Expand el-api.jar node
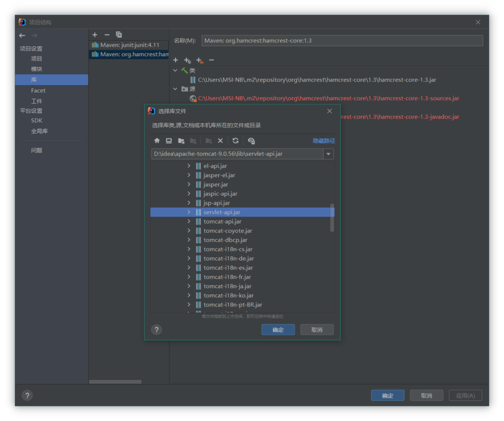This screenshot has height=421, width=504. [189, 166]
